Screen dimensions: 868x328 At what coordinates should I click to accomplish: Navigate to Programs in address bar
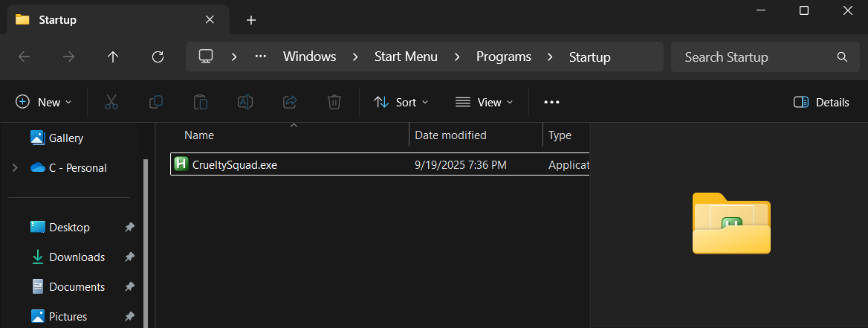pyautogui.click(x=503, y=57)
